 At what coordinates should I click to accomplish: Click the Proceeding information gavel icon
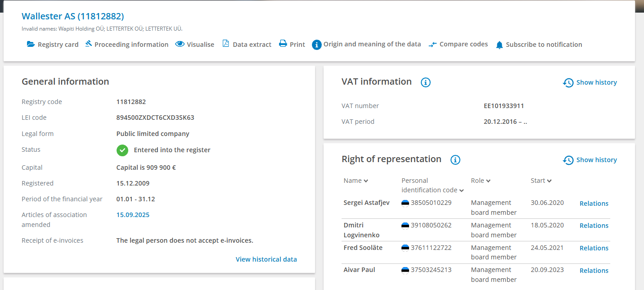click(x=89, y=44)
